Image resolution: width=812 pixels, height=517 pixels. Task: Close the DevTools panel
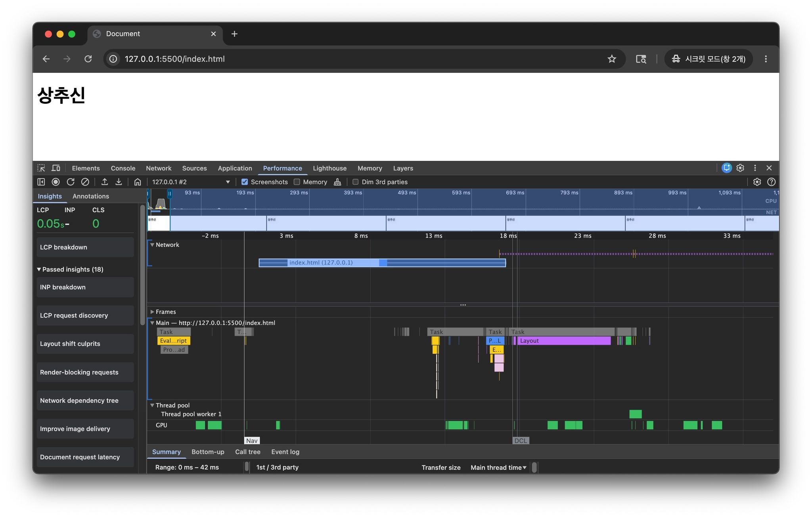(x=769, y=168)
